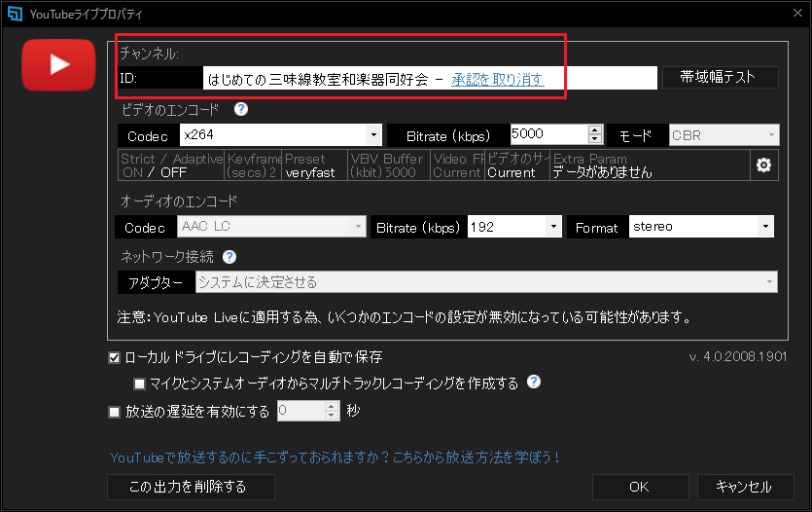Confirm with the OK button
This screenshot has height=512, width=812.
(x=641, y=487)
